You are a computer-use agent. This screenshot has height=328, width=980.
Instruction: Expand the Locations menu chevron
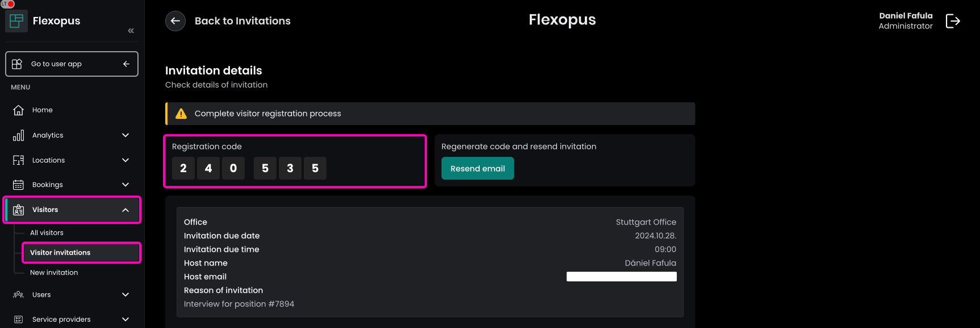[125, 160]
